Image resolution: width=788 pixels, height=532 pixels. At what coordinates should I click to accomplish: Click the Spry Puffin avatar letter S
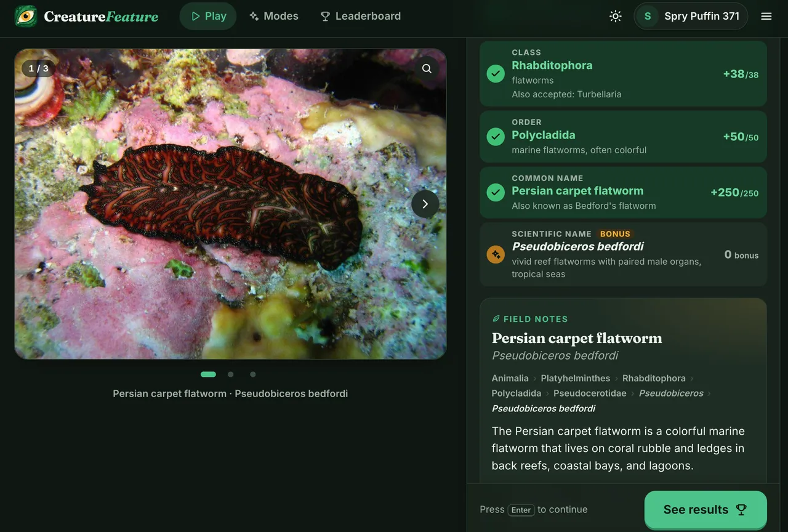click(x=648, y=16)
